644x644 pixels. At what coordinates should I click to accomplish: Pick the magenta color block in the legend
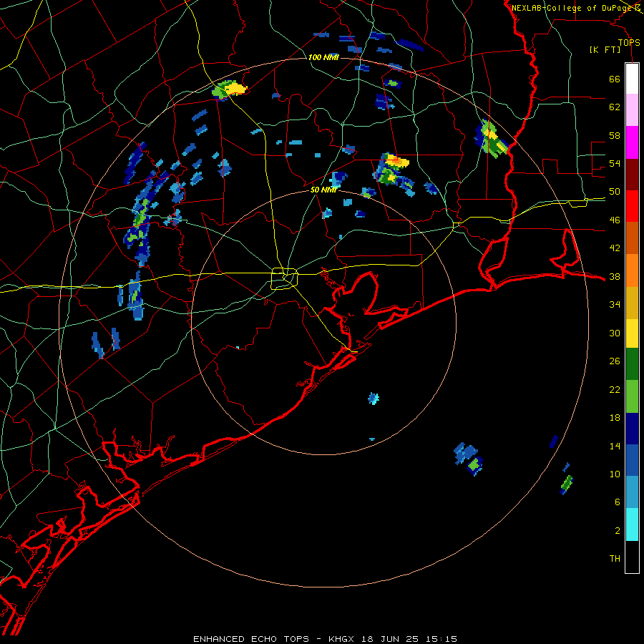click(632, 142)
